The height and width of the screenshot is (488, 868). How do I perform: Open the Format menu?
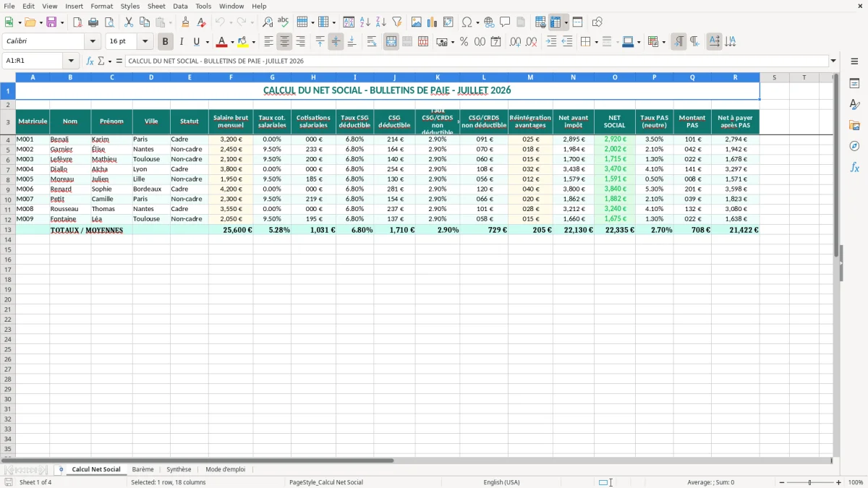[x=101, y=6]
